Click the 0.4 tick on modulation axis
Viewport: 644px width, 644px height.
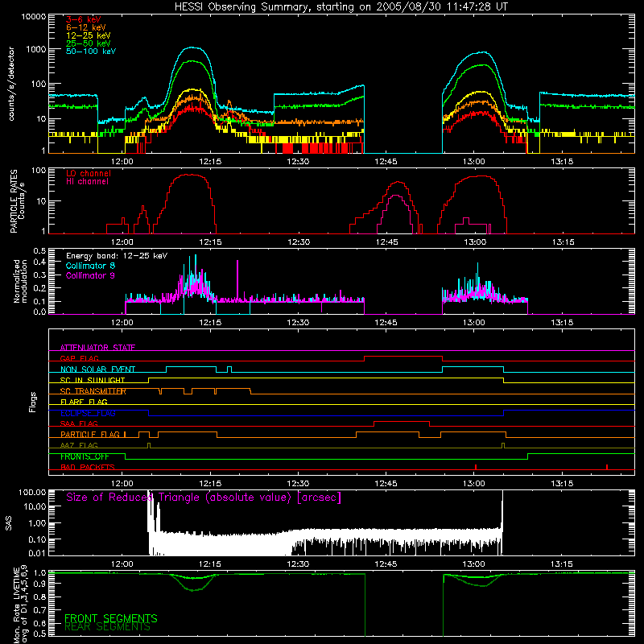(x=39, y=262)
